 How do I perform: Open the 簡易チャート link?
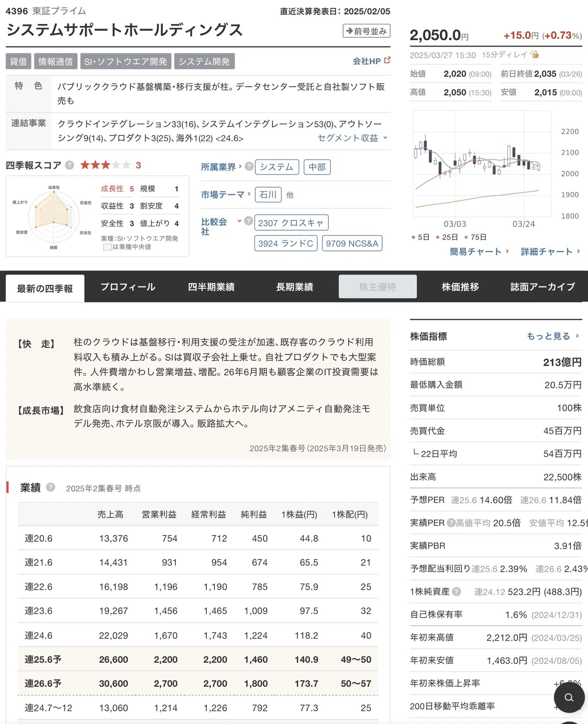[479, 251]
